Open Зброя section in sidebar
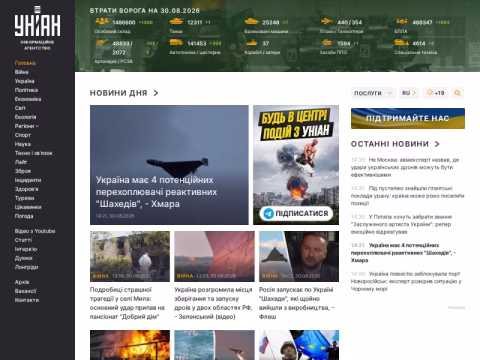The height and width of the screenshot is (360, 480). point(23,171)
